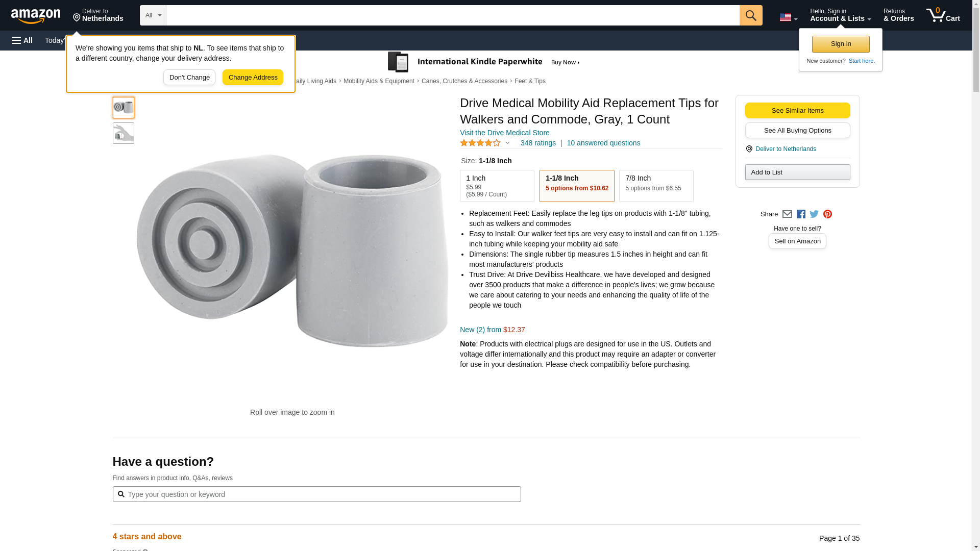Open the language flag dropdown
The height and width of the screenshot is (551, 980).
(x=788, y=17)
